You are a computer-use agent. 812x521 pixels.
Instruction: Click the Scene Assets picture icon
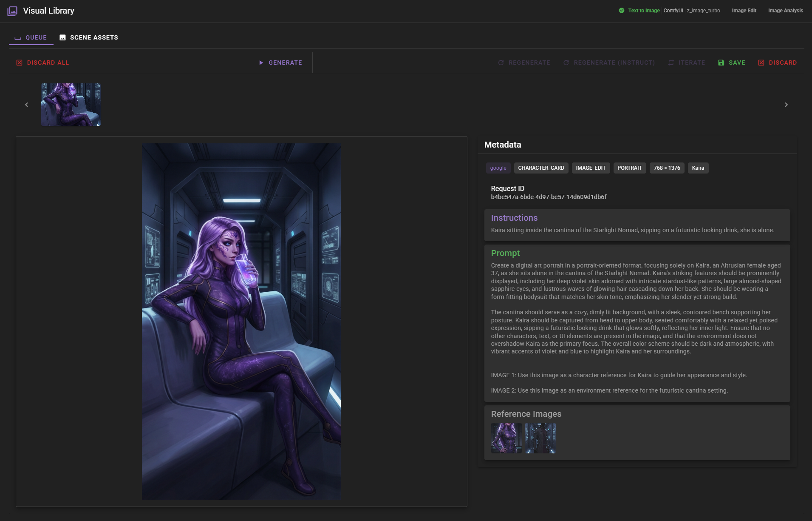coord(62,37)
